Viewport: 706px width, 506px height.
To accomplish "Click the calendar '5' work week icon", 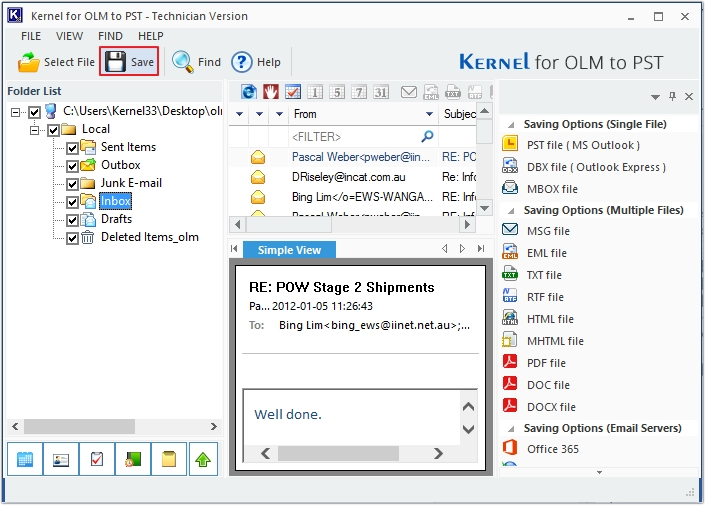I will (337, 92).
